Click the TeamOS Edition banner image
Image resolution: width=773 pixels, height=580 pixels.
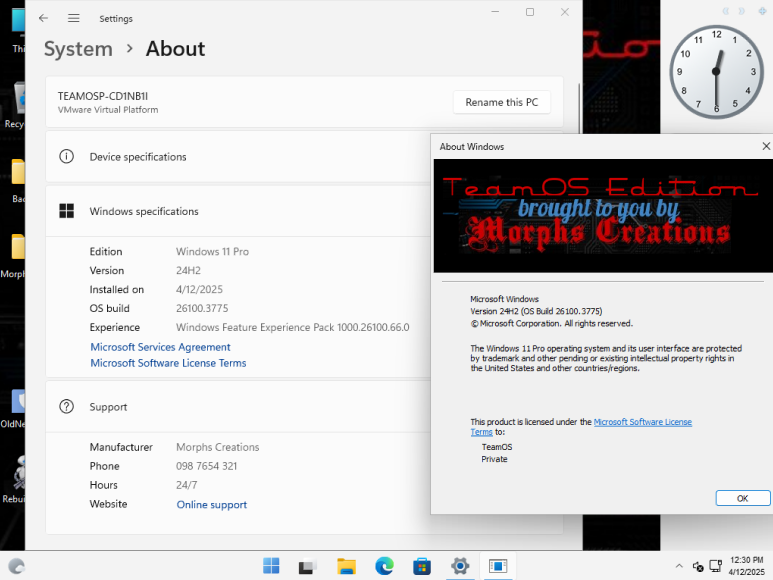click(x=603, y=215)
